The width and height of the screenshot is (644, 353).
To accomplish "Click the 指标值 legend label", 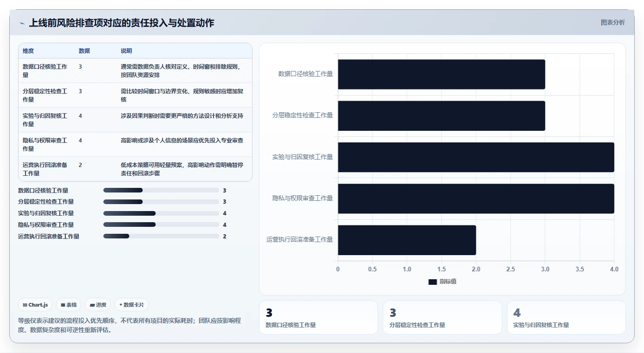I will [448, 282].
